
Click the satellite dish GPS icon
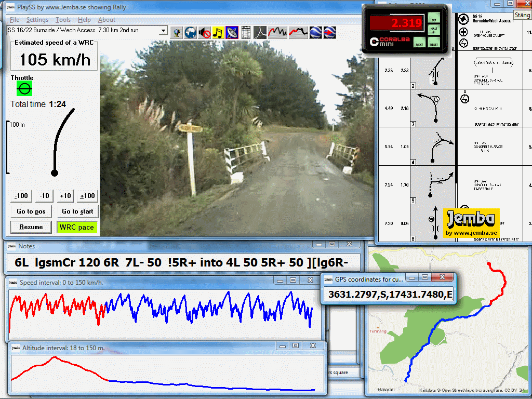click(232, 33)
